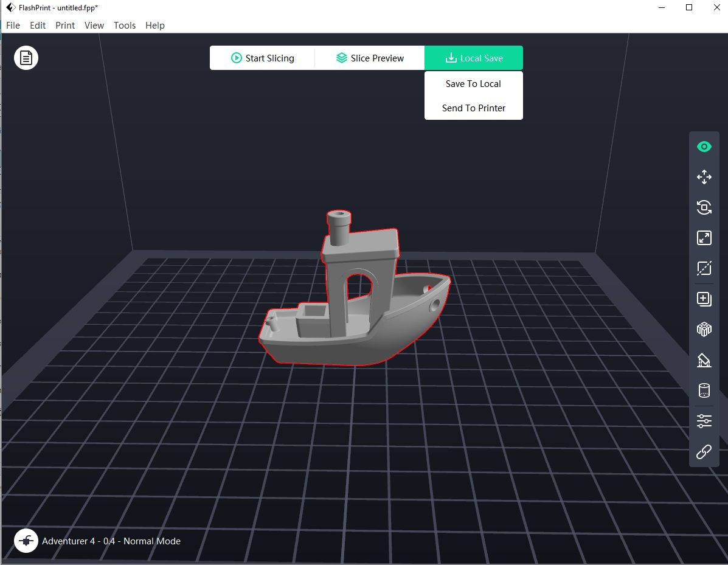This screenshot has height=565, width=728.
Task: Open the model list document icon
Action: coord(26,58)
